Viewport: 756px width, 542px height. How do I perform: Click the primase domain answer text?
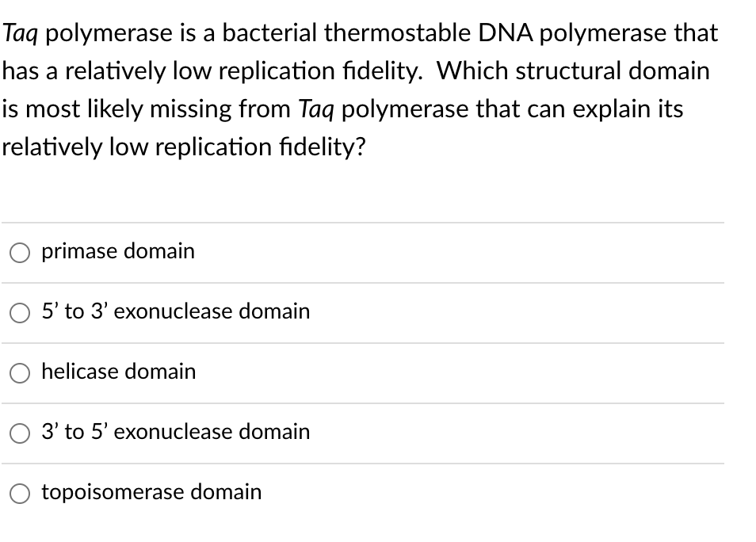pyautogui.click(x=118, y=251)
